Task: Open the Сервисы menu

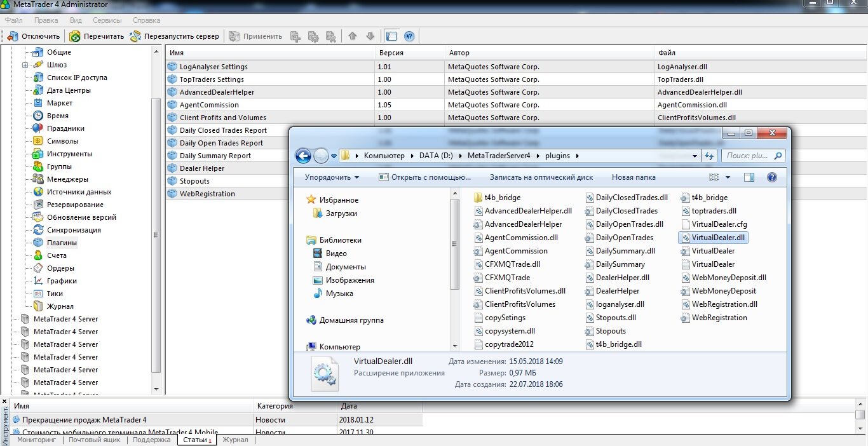Action: coord(107,20)
